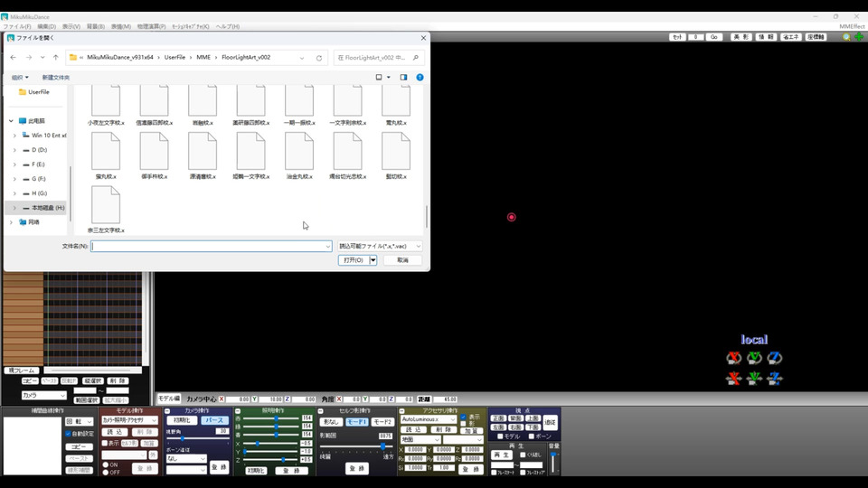Open the model selection dropdown カメラ・照明・アクセサリ
This screenshot has height=488, width=868.
(x=129, y=420)
